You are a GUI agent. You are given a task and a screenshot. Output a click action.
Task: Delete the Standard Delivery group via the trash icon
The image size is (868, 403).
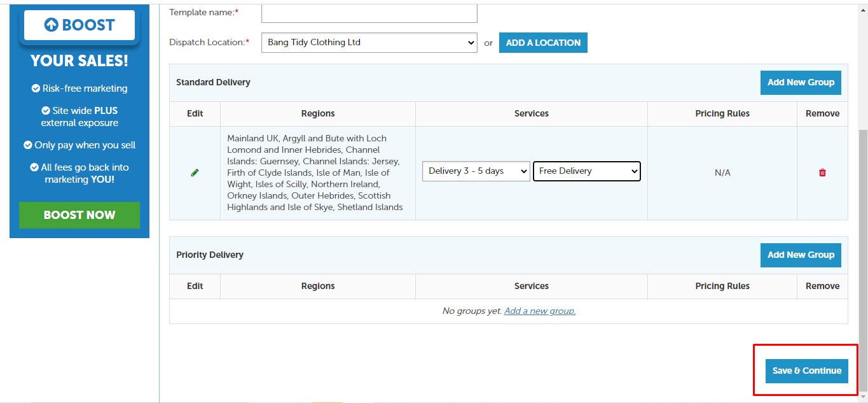pyautogui.click(x=822, y=173)
